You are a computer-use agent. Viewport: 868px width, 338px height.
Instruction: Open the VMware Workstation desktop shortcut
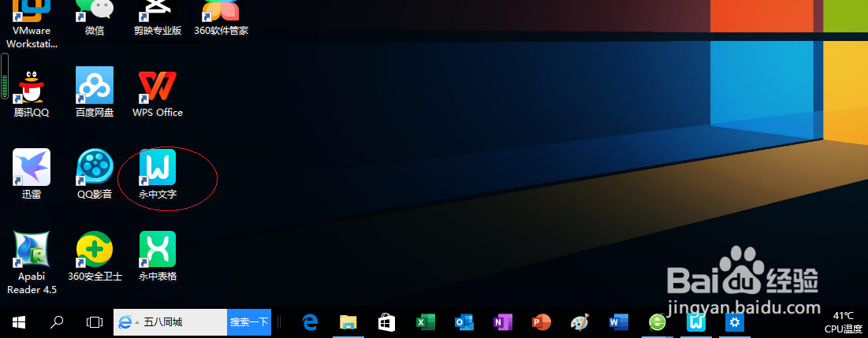point(32,22)
